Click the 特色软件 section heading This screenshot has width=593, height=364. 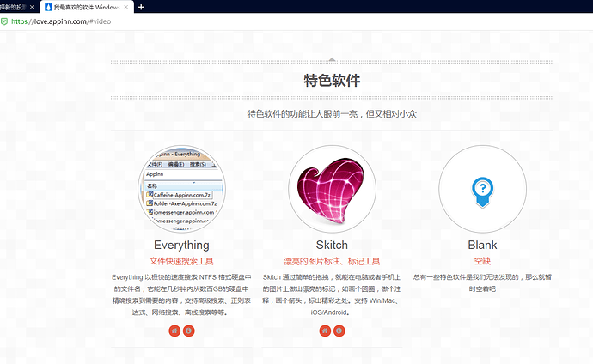332,80
